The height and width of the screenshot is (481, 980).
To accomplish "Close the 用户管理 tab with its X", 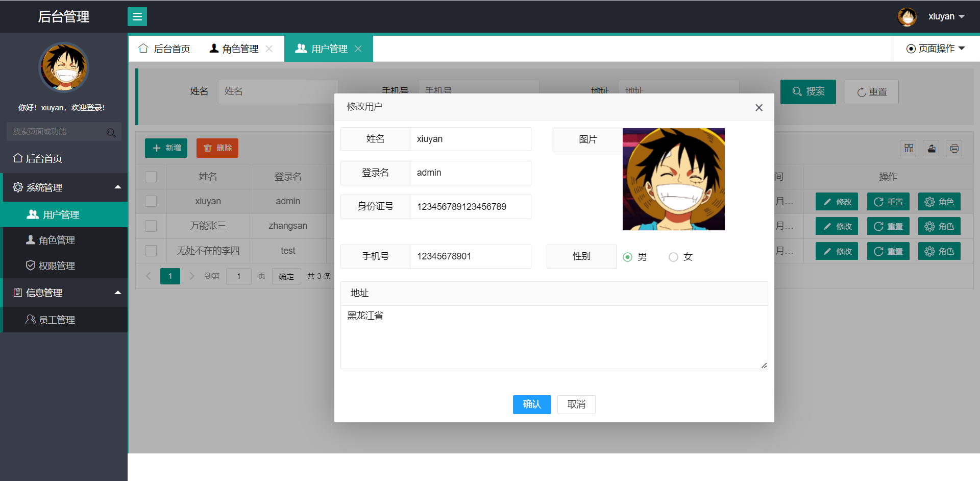I will click(x=358, y=49).
